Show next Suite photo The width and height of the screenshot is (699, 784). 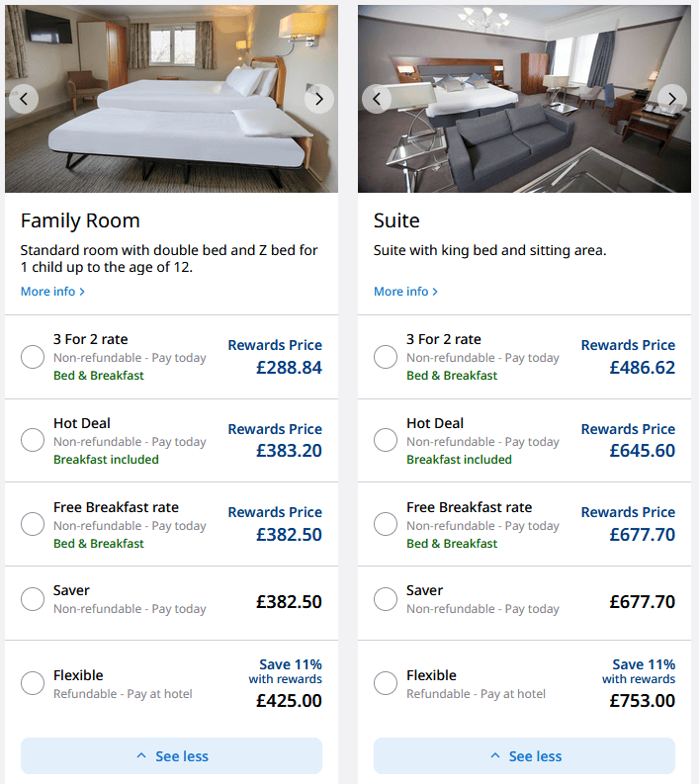[x=671, y=99]
